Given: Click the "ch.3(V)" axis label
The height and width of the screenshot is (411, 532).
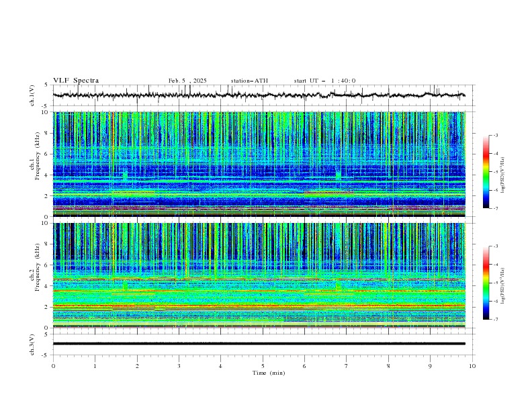Looking at the screenshot, I should [32, 345].
